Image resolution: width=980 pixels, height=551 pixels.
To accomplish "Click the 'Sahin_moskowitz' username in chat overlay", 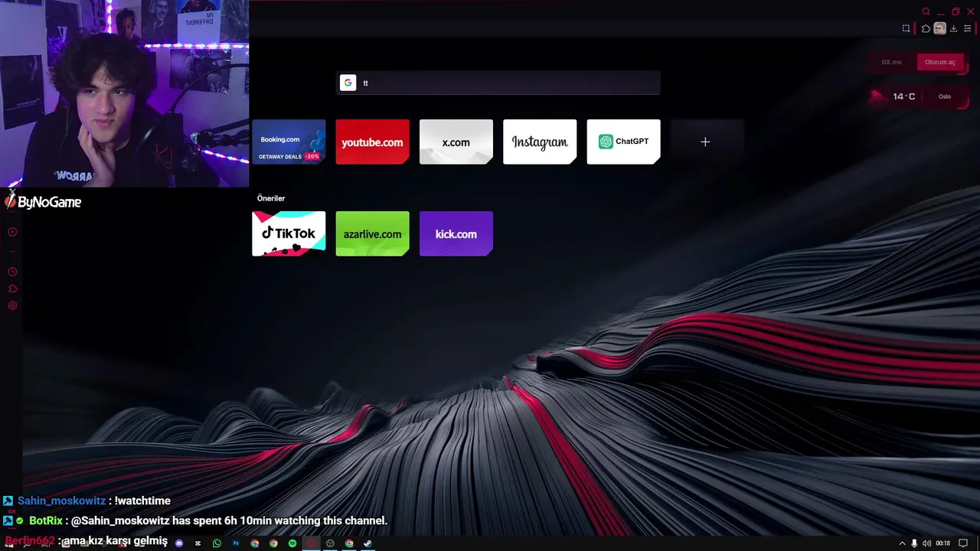I will (61, 500).
